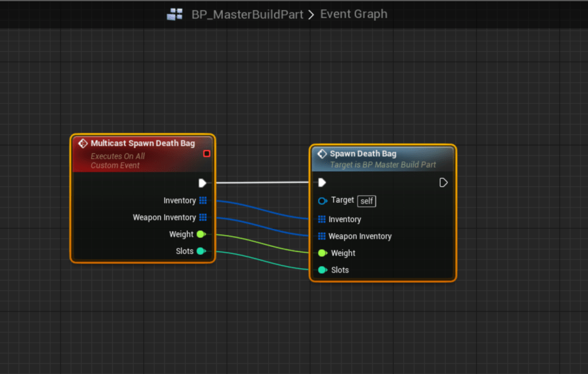Click the BP_MasterBuildPart breadcrumb

click(x=247, y=14)
